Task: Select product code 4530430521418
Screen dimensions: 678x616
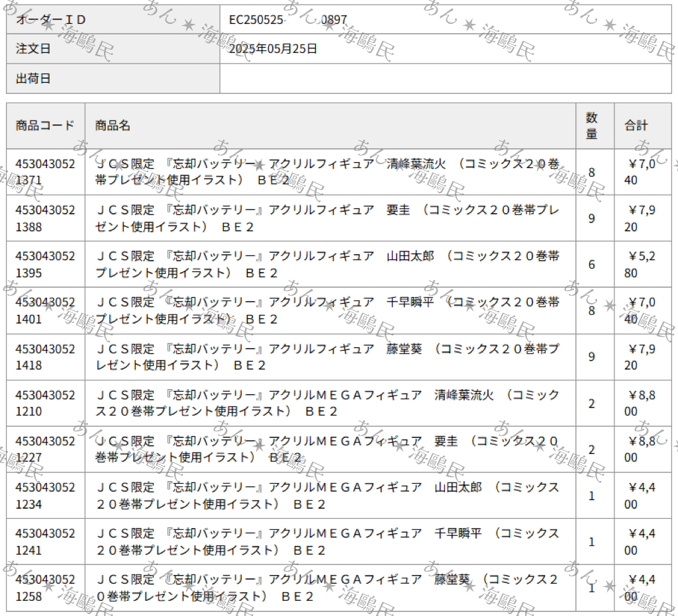Action: pyautogui.click(x=46, y=357)
